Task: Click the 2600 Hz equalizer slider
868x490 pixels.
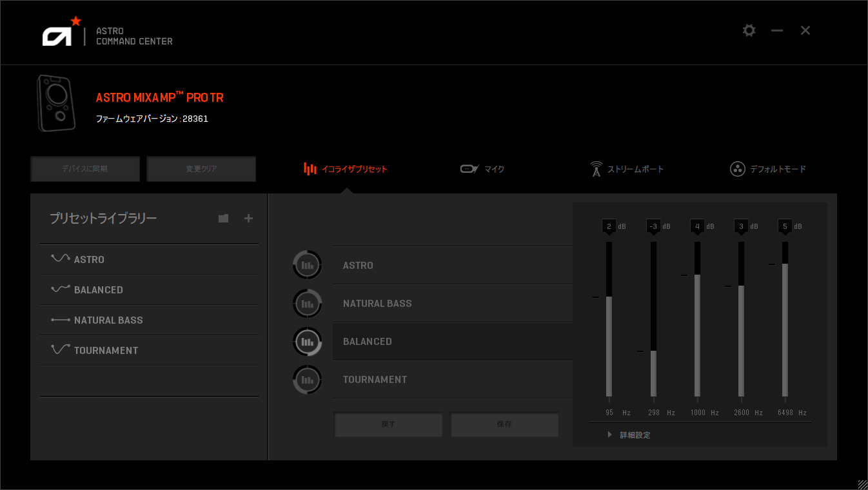Action: [x=741, y=319]
